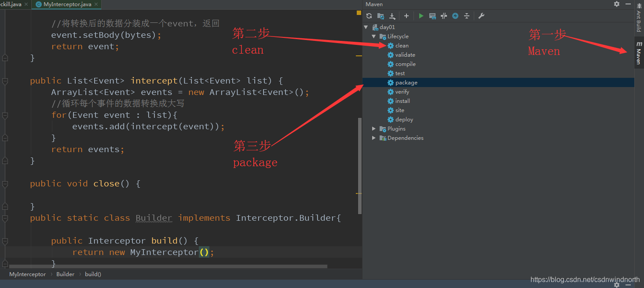
Task: Execute Maven goal icon
Action: point(432,16)
